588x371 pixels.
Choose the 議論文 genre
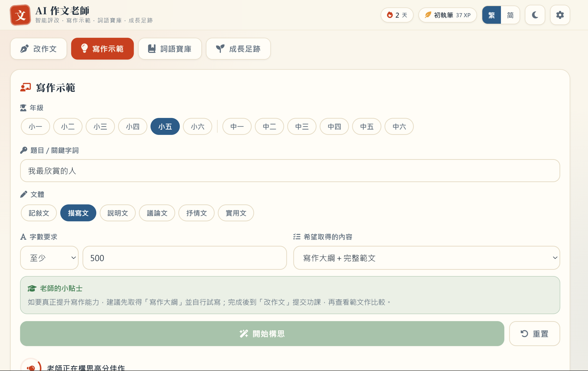point(157,213)
